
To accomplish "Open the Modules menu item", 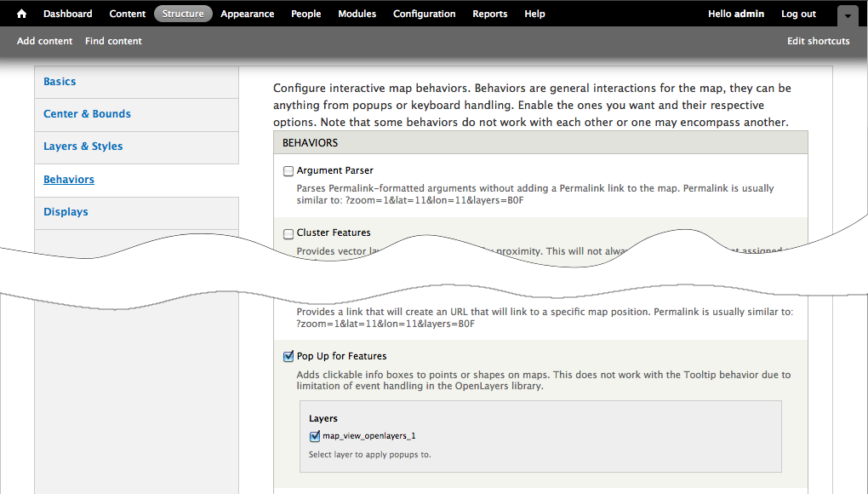I will (x=357, y=14).
